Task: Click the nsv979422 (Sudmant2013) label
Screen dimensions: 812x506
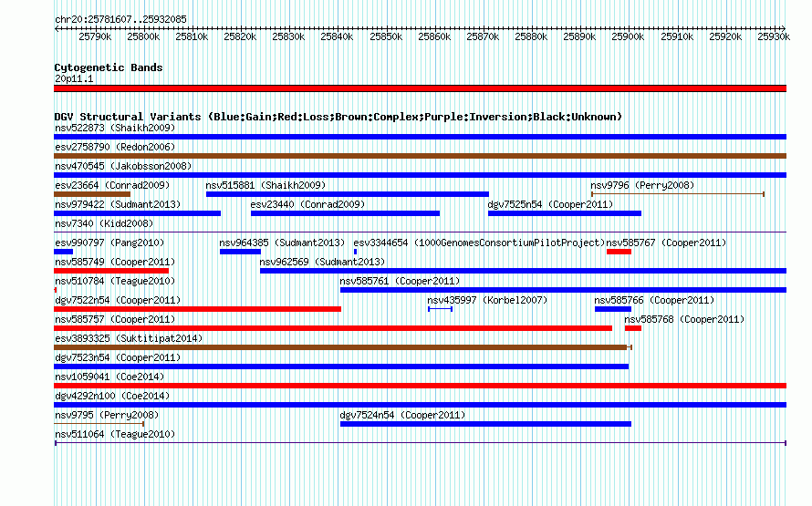Action: pos(118,204)
